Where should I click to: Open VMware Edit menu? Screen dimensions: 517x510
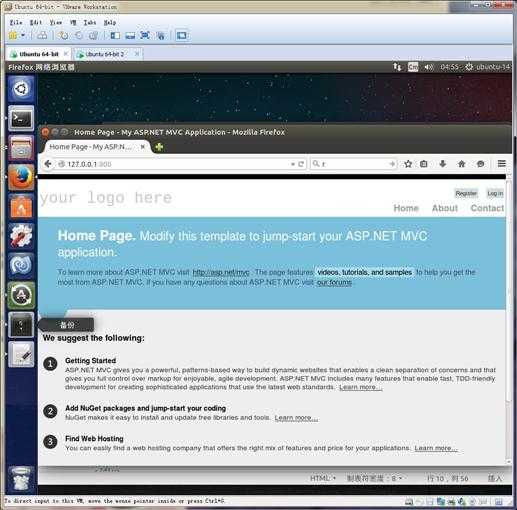(36, 22)
